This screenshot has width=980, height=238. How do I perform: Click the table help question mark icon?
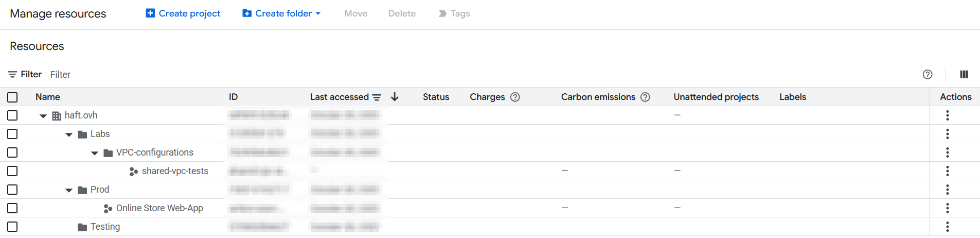(927, 75)
